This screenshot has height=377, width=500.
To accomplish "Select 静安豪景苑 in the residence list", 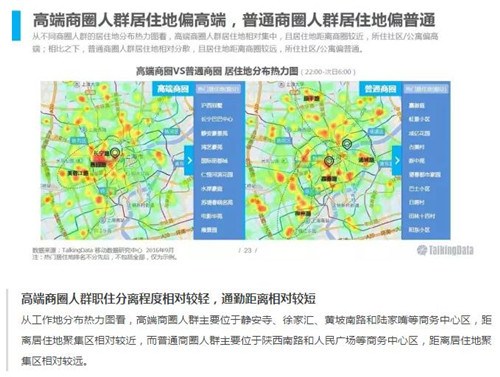I will click(x=214, y=133).
